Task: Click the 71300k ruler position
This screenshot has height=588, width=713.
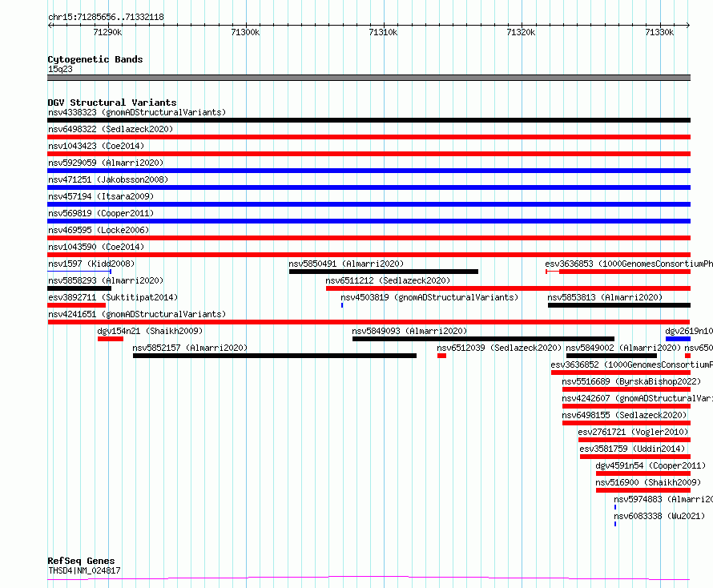Action: tap(246, 32)
